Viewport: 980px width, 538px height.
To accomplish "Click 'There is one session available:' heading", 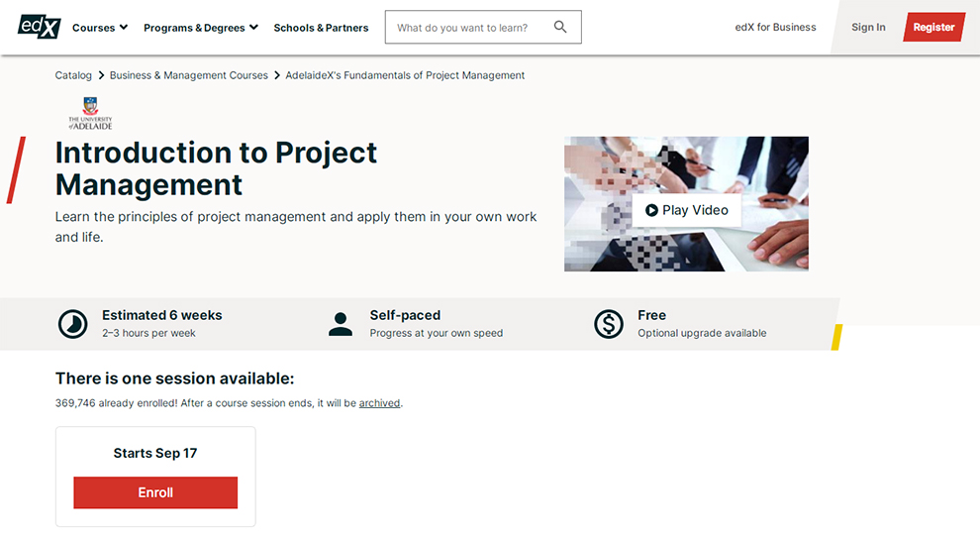I will [x=174, y=378].
